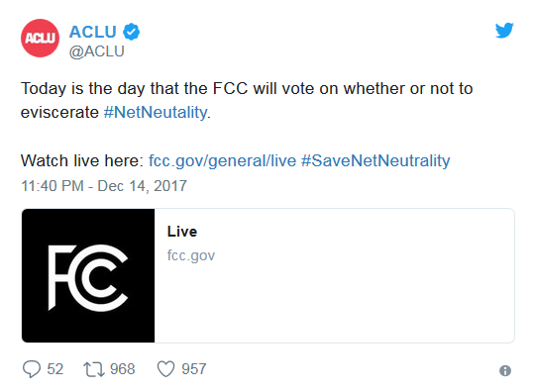View the 957 likes count
Image resolution: width=534 pixels, height=392 pixels.
pyautogui.click(x=194, y=369)
